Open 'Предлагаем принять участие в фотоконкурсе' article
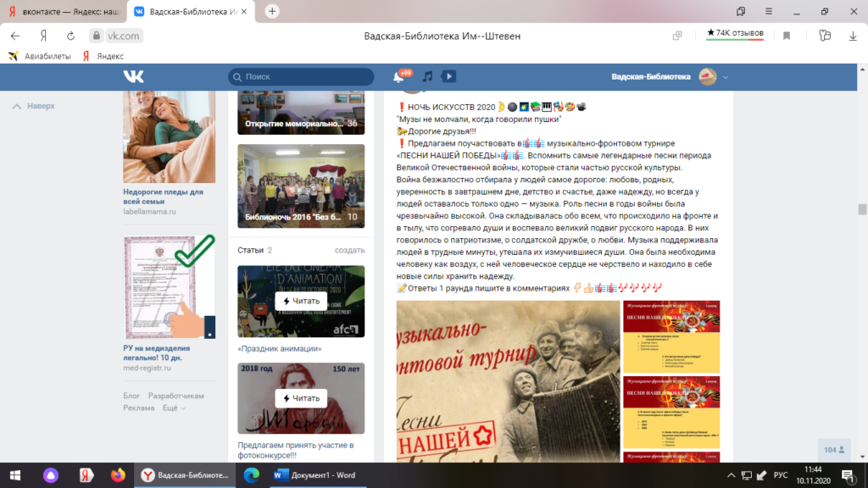 pyautogui.click(x=296, y=450)
